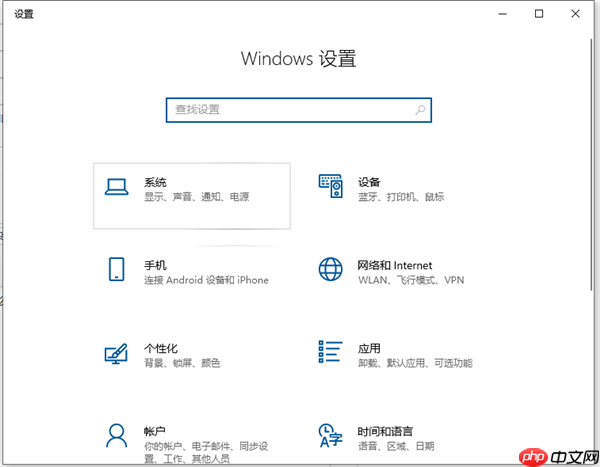Click the magnifier icon in search box
Image resolution: width=600 pixels, height=467 pixels.
pos(420,110)
